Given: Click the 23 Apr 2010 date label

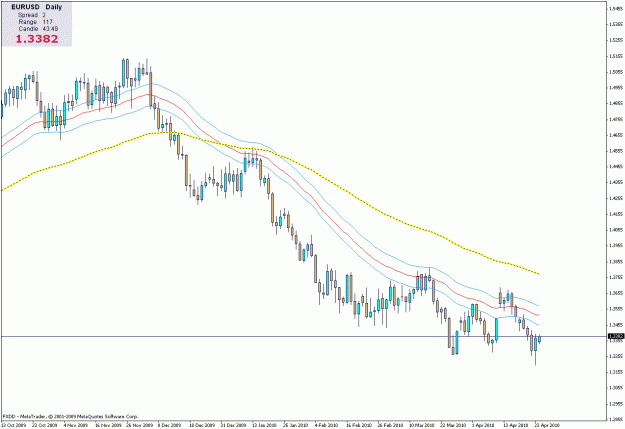Looking at the screenshot, I should coord(547,425).
